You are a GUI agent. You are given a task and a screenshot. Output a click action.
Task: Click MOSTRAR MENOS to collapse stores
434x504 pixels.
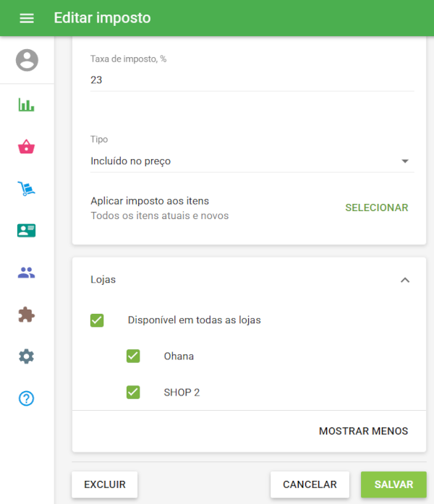[x=363, y=431]
